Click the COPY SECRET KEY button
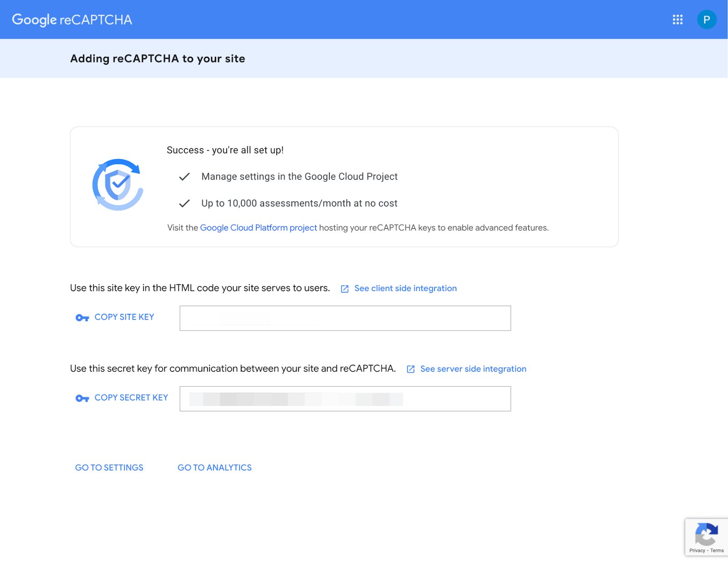 pyautogui.click(x=131, y=398)
